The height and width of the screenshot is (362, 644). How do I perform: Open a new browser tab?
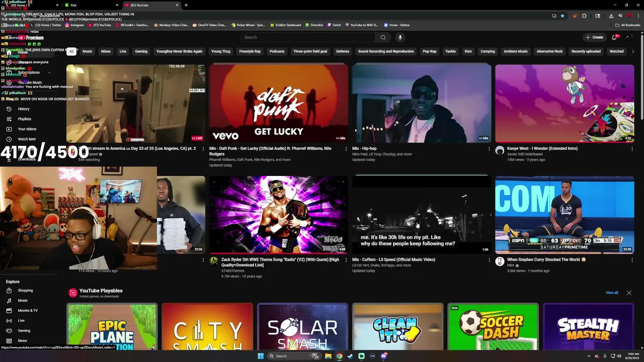tap(186, 5)
